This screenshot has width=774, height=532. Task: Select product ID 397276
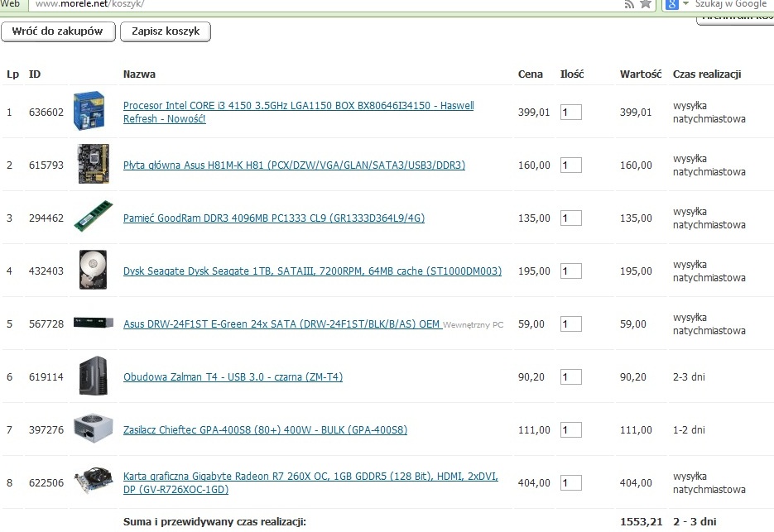coord(46,429)
